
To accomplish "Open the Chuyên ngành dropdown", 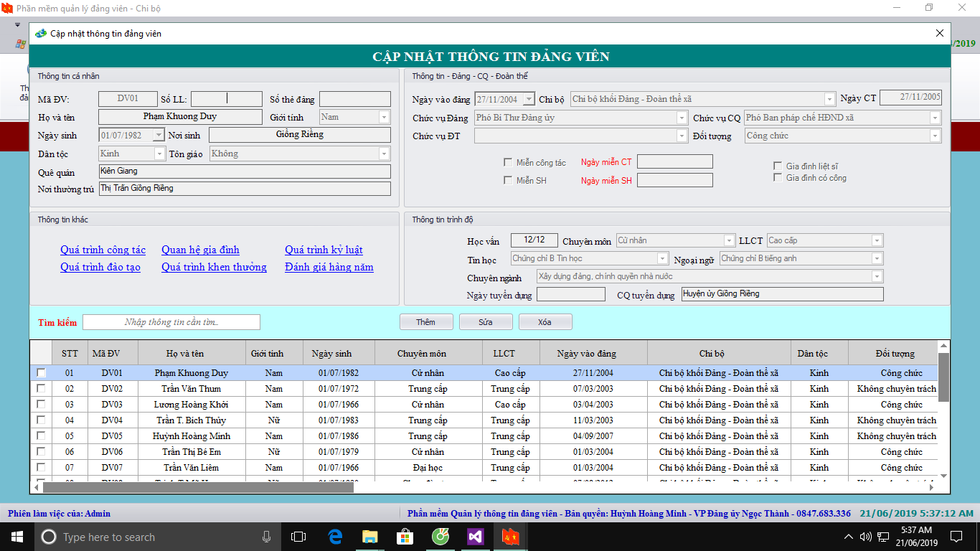I will tap(877, 276).
